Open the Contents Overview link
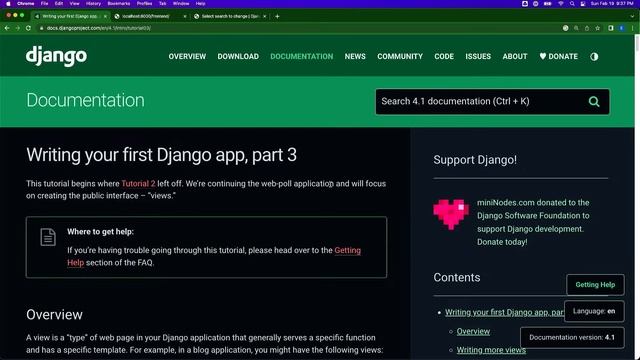The width and height of the screenshot is (640, 360). click(473, 331)
